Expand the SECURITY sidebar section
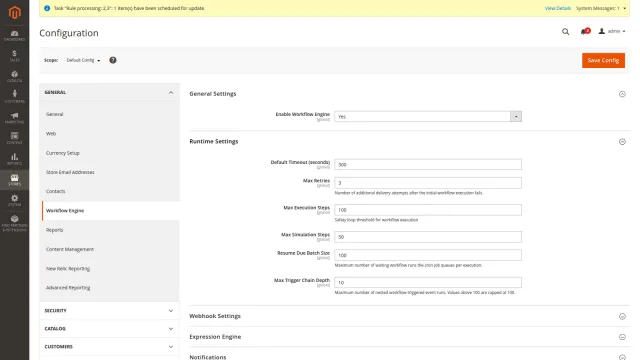The height and width of the screenshot is (360, 640). click(x=109, y=311)
